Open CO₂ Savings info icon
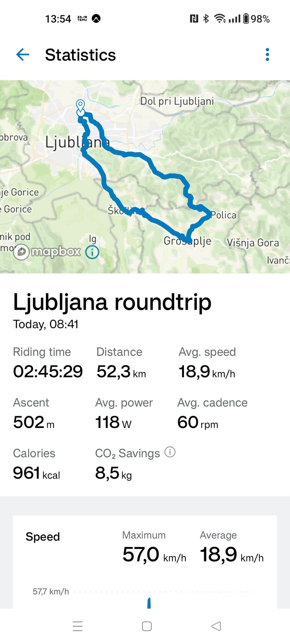Image resolution: width=290 pixels, height=644 pixels. tap(170, 452)
